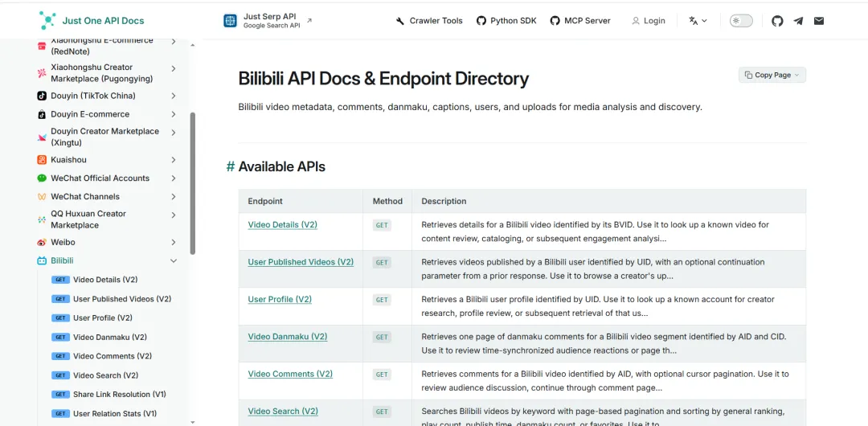
Task: Click the WeChat Channels butterfly icon
Action: [x=42, y=197]
